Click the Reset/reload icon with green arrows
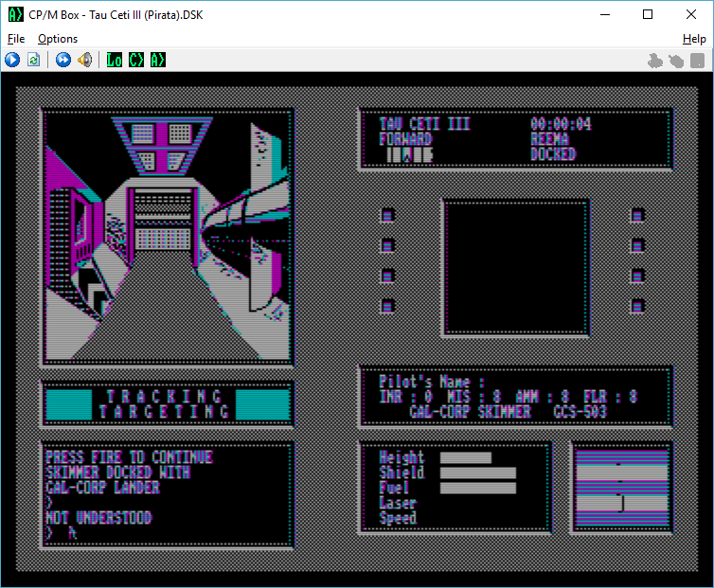The height and width of the screenshot is (588, 714). pos(34,60)
